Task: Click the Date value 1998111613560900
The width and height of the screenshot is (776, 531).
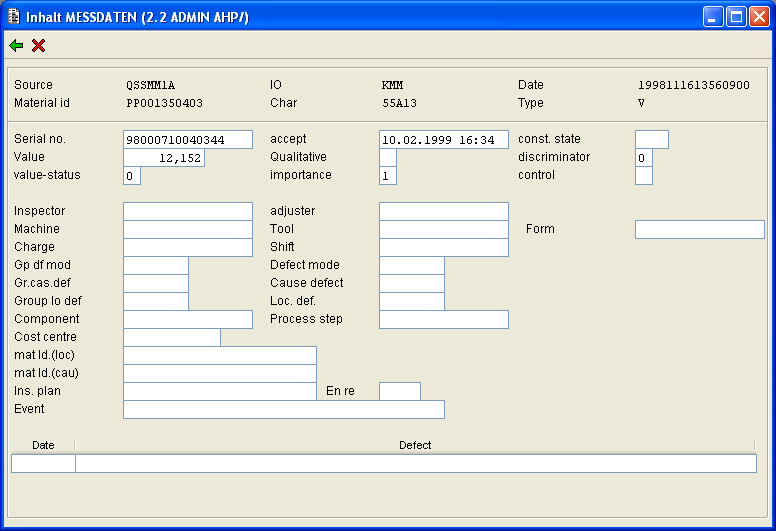Action: coord(693,86)
